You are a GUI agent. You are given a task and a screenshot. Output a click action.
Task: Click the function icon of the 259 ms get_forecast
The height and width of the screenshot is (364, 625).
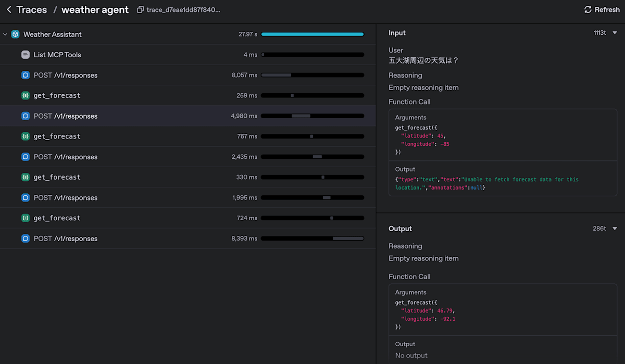click(26, 95)
